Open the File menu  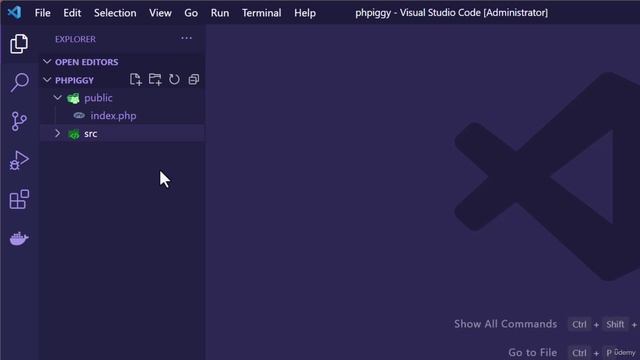43,13
